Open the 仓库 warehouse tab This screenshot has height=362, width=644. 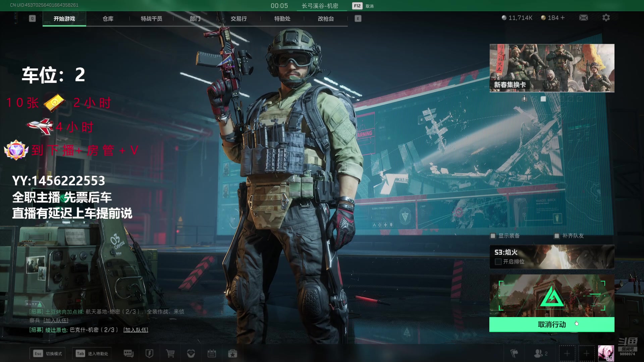(108, 19)
